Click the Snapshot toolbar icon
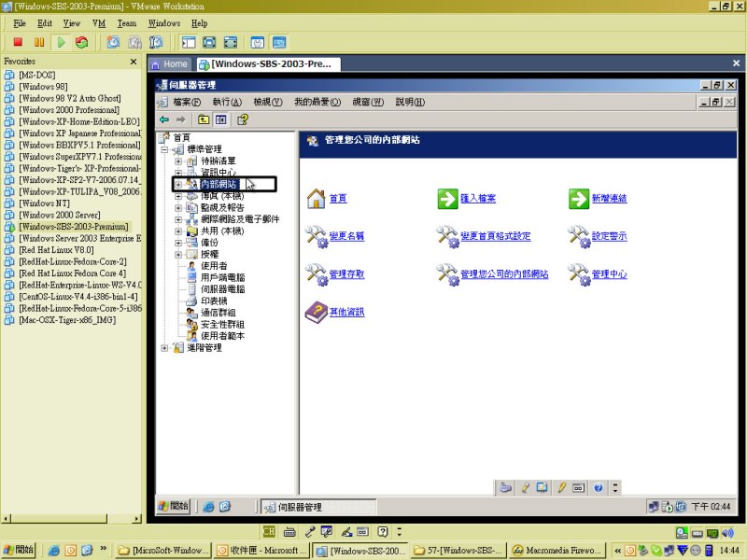This screenshot has height=560, width=747. 113,42
